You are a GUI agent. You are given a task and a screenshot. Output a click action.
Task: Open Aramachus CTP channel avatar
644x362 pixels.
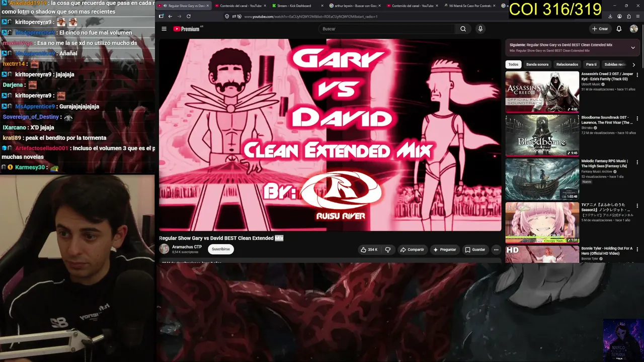tap(164, 249)
